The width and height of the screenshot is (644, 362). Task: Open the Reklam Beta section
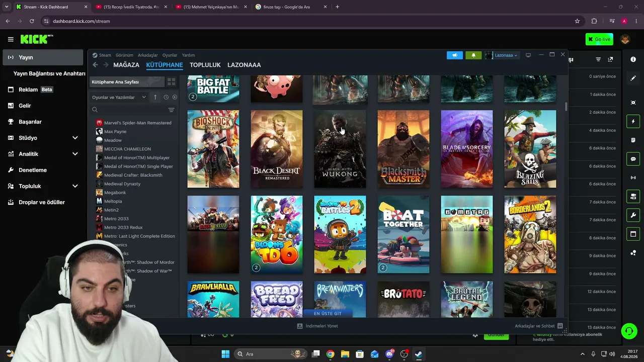tap(43, 89)
